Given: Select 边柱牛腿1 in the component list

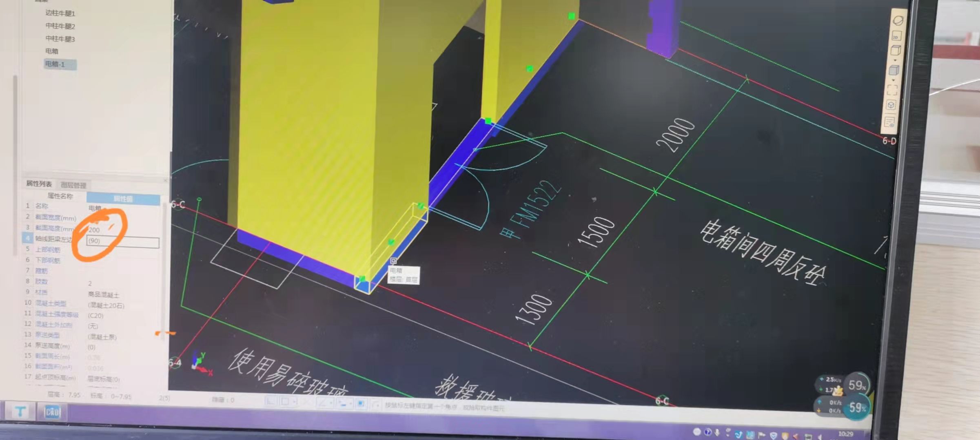Looking at the screenshot, I should [60, 13].
